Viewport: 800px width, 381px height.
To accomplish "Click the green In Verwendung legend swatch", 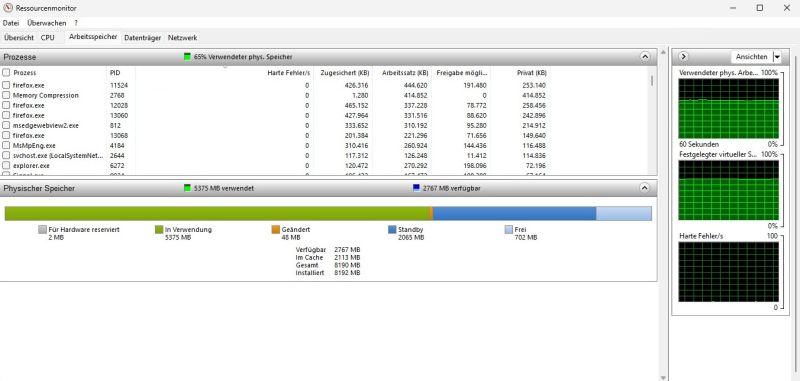I will point(159,230).
